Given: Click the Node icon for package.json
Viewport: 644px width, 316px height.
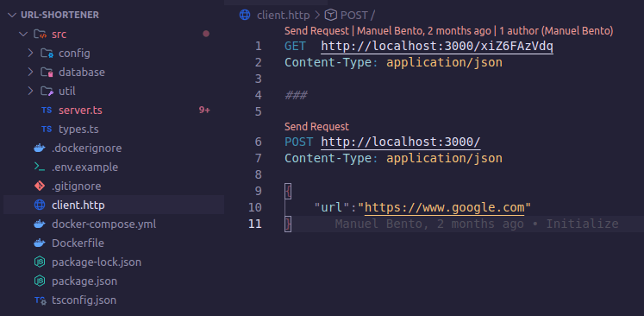Looking at the screenshot, I should click(x=40, y=281).
